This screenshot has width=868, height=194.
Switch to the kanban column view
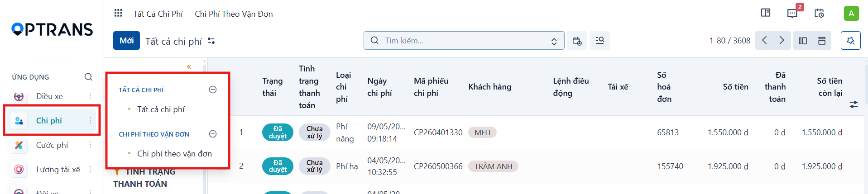coord(803,41)
